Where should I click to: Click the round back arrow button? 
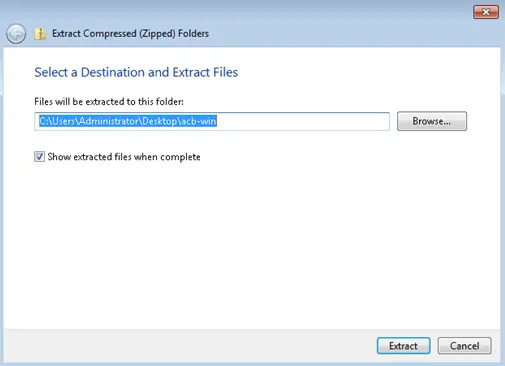click(16, 34)
